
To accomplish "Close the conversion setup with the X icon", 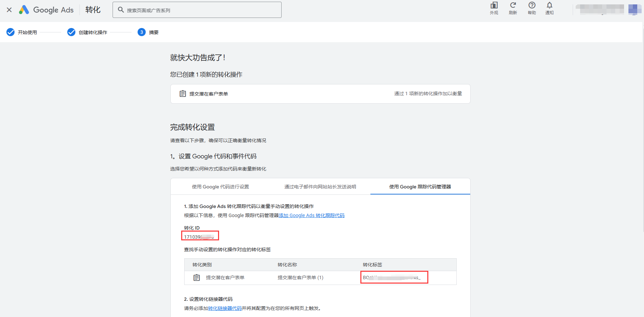I will click(x=9, y=10).
